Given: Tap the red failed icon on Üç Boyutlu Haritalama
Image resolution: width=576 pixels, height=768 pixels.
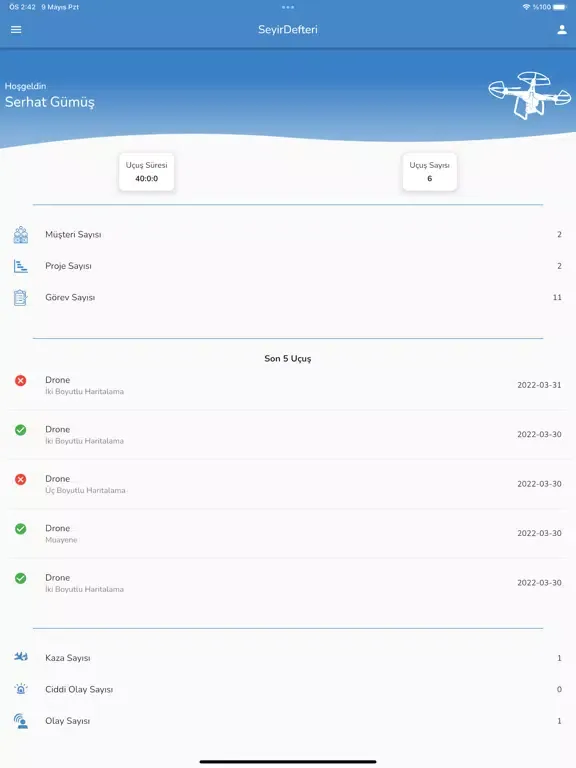Looking at the screenshot, I should click(x=21, y=479).
